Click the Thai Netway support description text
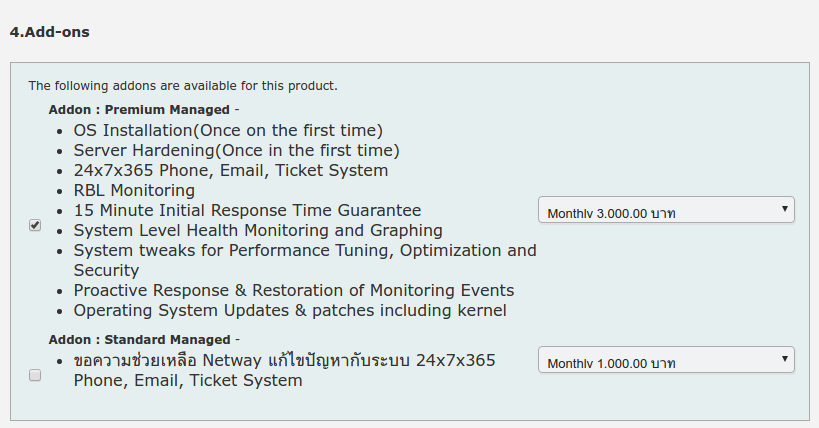Viewport: 819px width, 428px height. click(x=284, y=360)
